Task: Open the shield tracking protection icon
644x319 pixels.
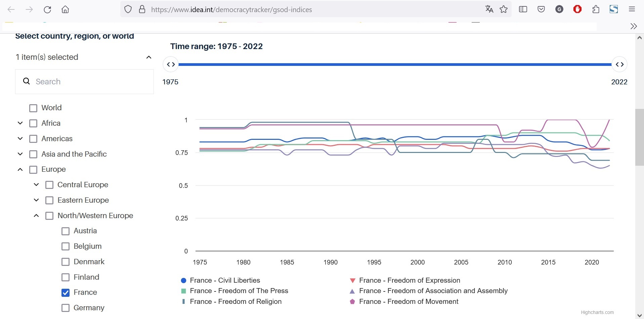Action: coord(128,9)
